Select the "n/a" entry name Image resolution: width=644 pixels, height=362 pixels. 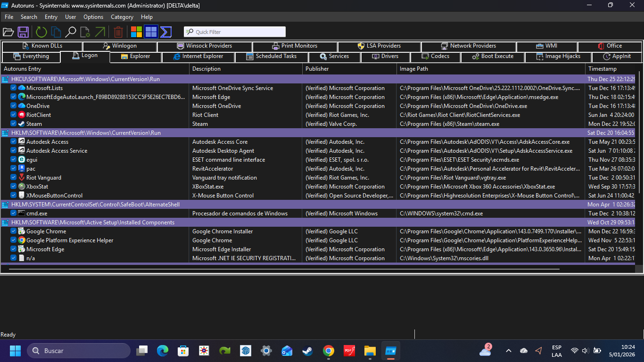coord(31,258)
